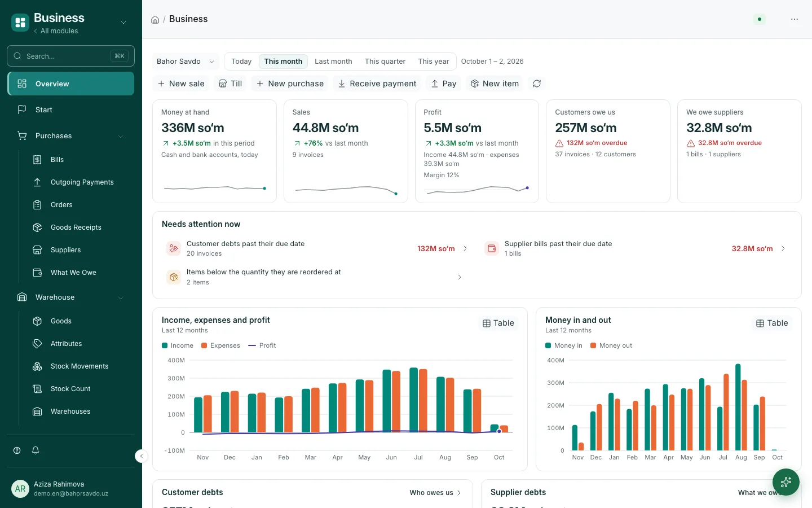Screen dimensions: 812x508
Task: Click the green status indicator dot
Action: pyautogui.click(x=760, y=19)
